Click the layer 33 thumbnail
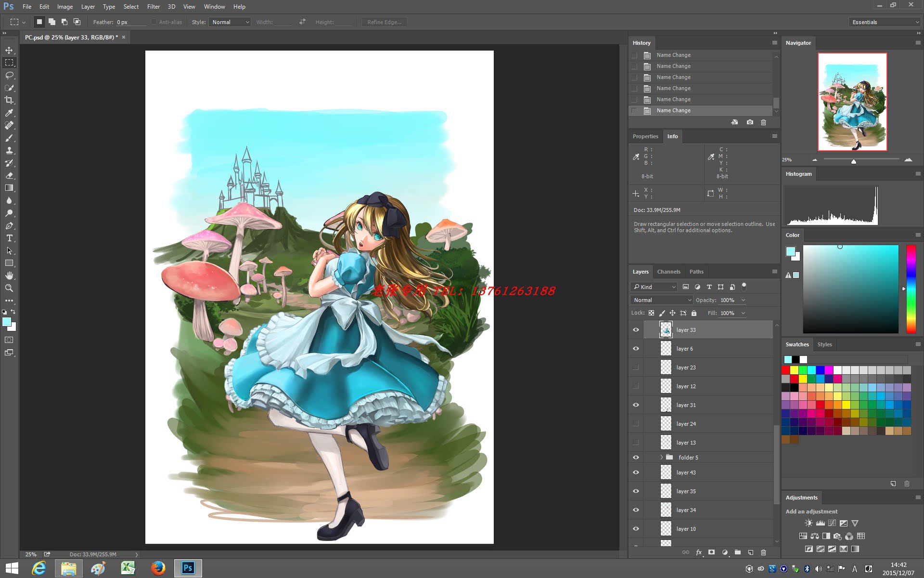Image resolution: width=924 pixels, height=578 pixels. point(666,330)
